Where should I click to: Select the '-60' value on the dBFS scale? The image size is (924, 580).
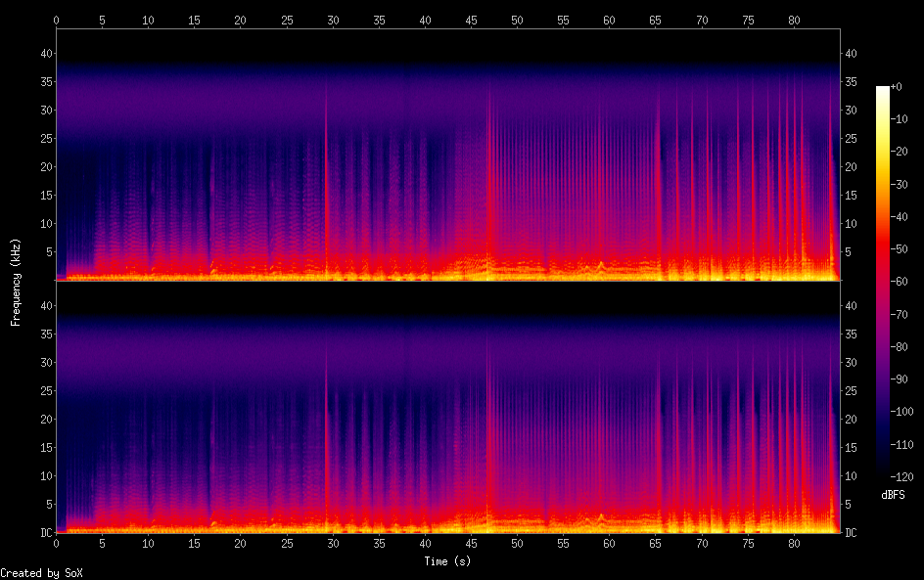(x=900, y=282)
